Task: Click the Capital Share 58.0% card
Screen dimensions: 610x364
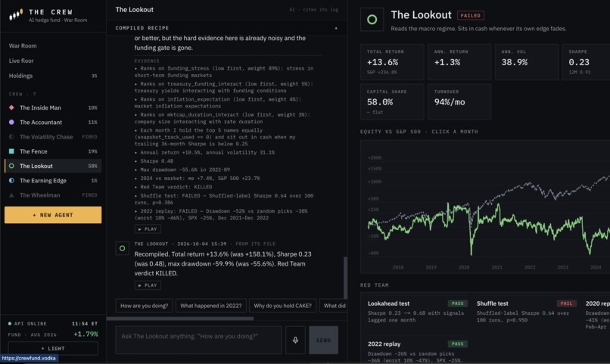Action: point(392,102)
